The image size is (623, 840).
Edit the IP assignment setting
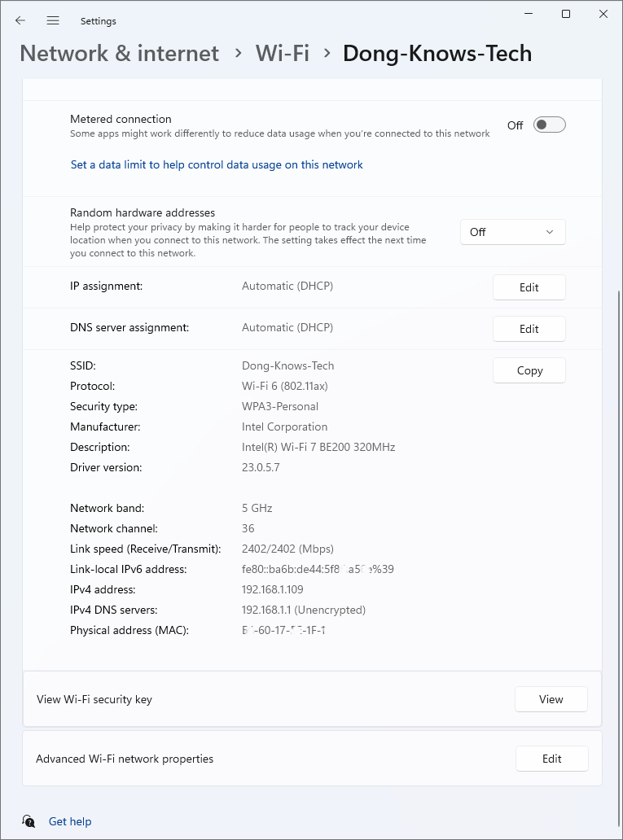coord(529,287)
